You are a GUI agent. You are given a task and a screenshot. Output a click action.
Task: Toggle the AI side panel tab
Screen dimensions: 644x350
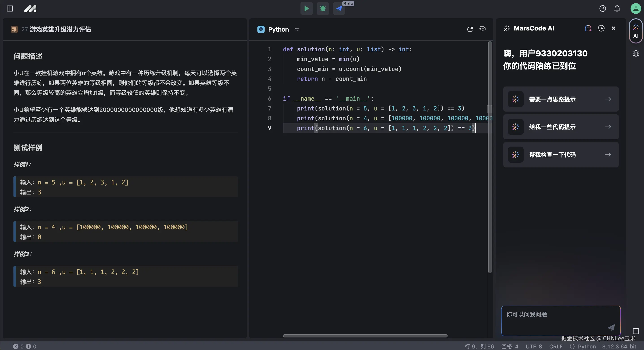click(635, 31)
